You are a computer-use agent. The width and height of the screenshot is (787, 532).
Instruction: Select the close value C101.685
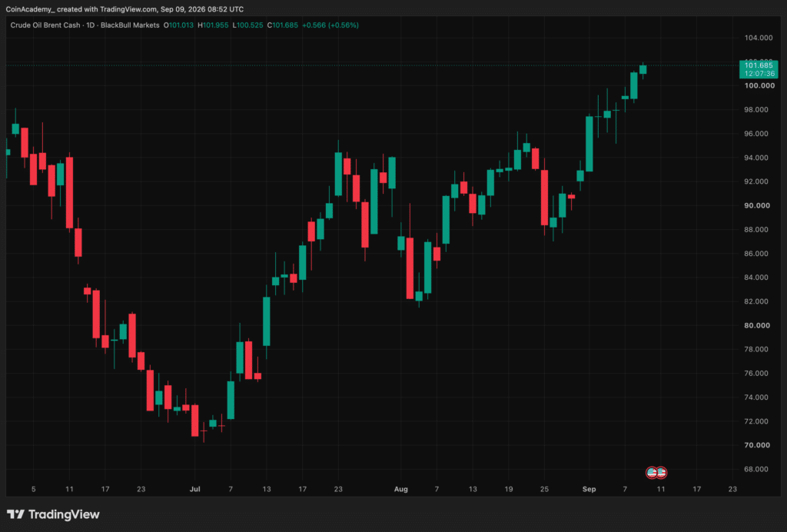coord(282,25)
